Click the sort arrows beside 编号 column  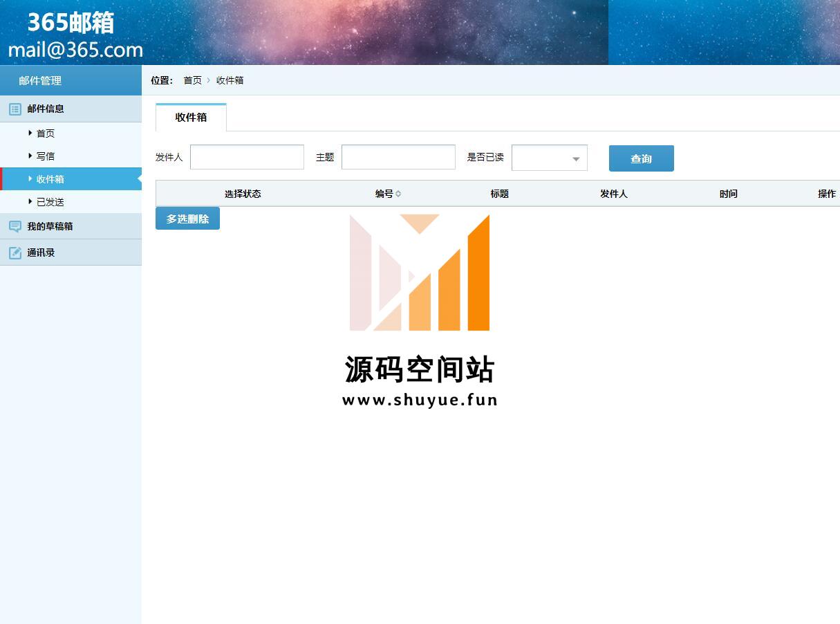pos(398,194)
